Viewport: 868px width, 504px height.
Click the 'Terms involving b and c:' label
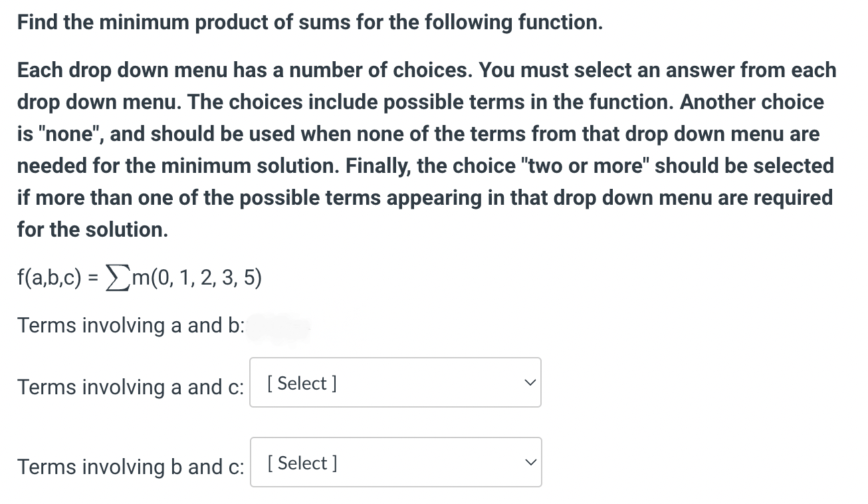(131, 467)
